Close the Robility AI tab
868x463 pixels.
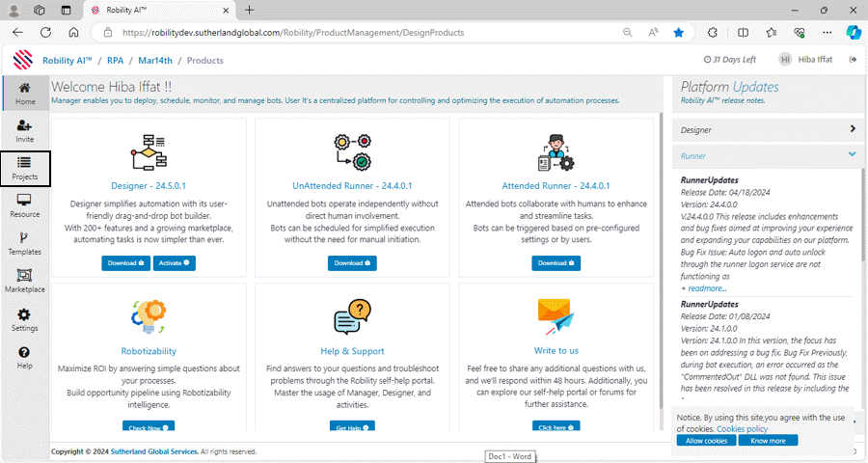[226, 10]
